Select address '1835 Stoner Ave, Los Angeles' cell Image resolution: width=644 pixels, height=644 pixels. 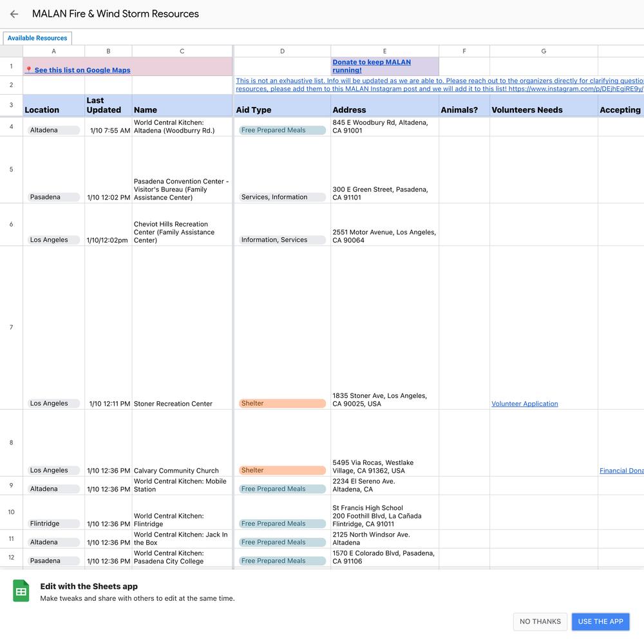point(385,327)
